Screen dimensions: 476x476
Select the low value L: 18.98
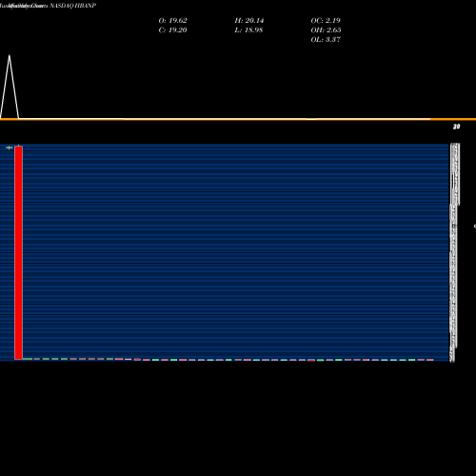point(248,30)
